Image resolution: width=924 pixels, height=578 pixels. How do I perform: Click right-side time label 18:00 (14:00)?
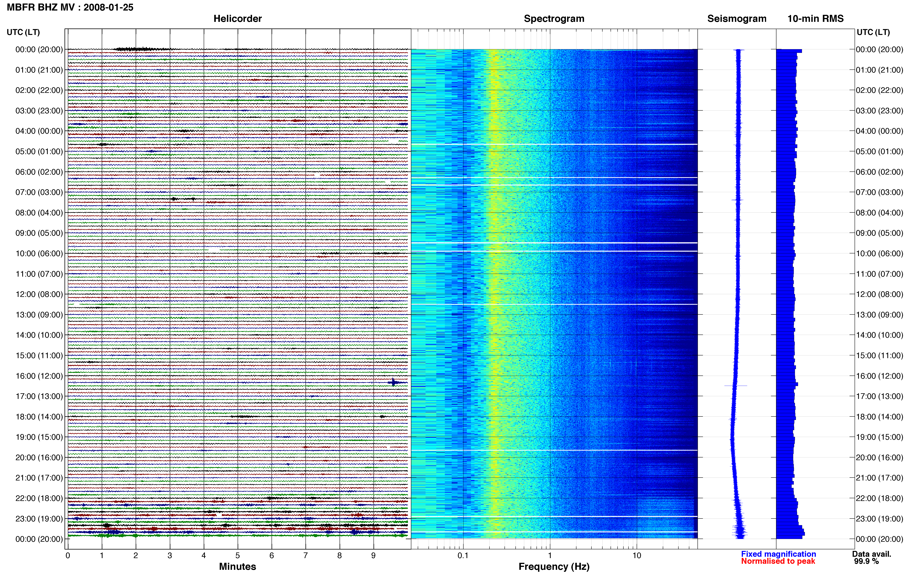879,417
